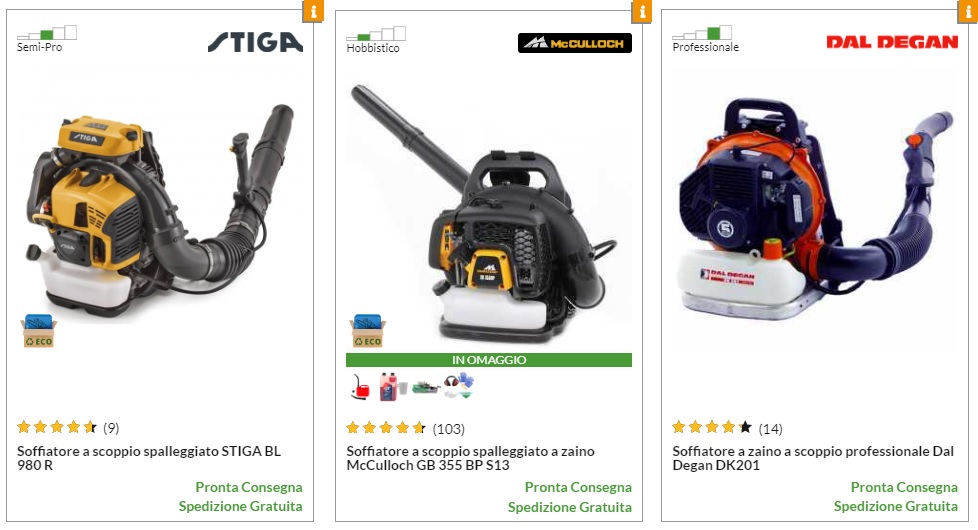Click the info icon on Dal Degan card
The image size is (978, 530).
(967, 11)
